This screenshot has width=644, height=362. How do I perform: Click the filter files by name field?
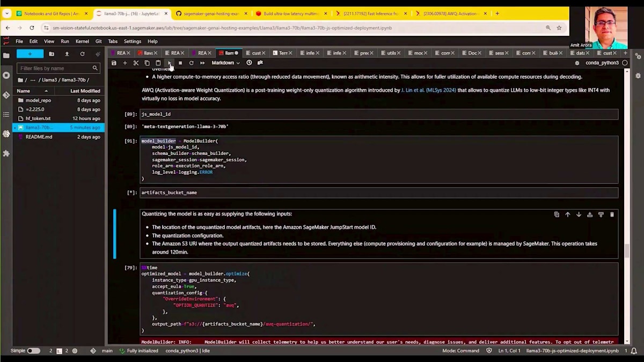58,68
